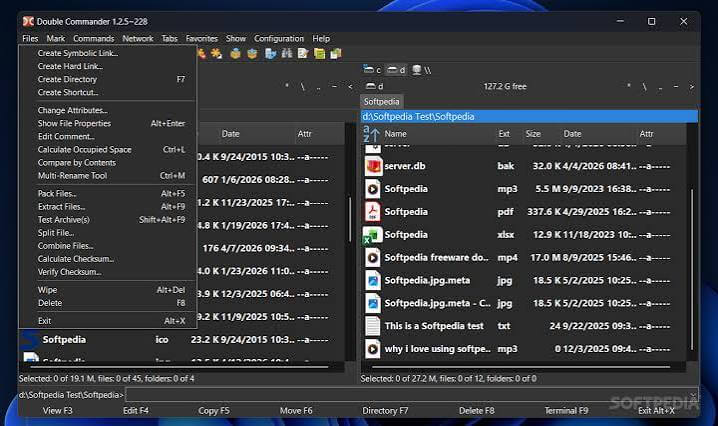Click the Edit F4 function button
The image size is (718, 426).
[x=136, y=410]
